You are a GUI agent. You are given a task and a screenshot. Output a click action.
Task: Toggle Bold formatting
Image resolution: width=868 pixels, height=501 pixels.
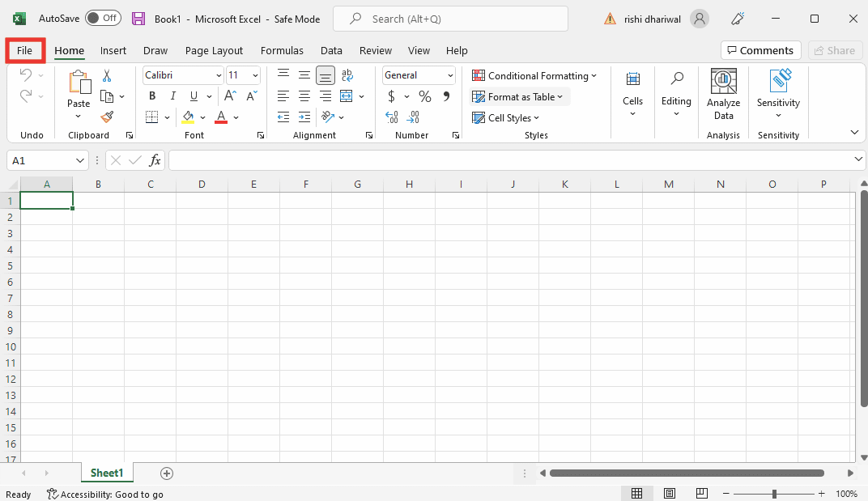[152, 96]
